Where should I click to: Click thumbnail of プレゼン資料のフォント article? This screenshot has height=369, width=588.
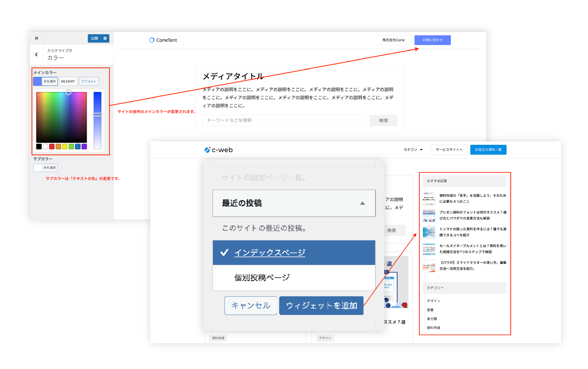(x=429, y=215)
